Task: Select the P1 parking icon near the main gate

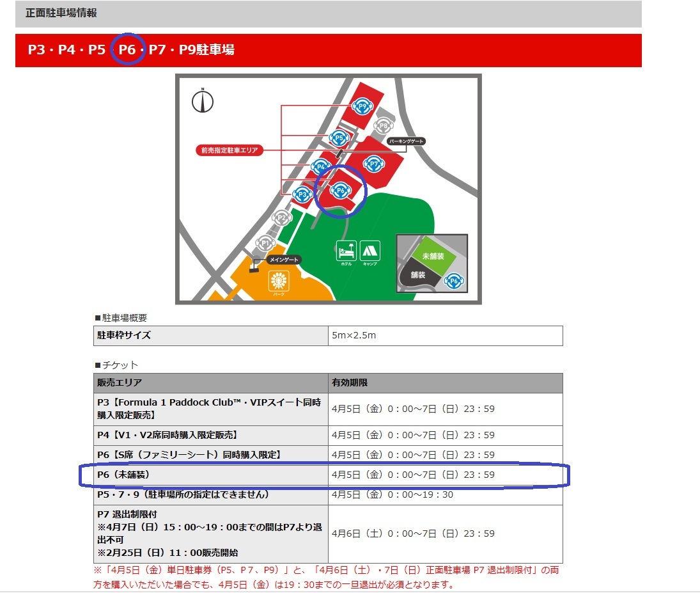Action: click(x=265, y=242)
